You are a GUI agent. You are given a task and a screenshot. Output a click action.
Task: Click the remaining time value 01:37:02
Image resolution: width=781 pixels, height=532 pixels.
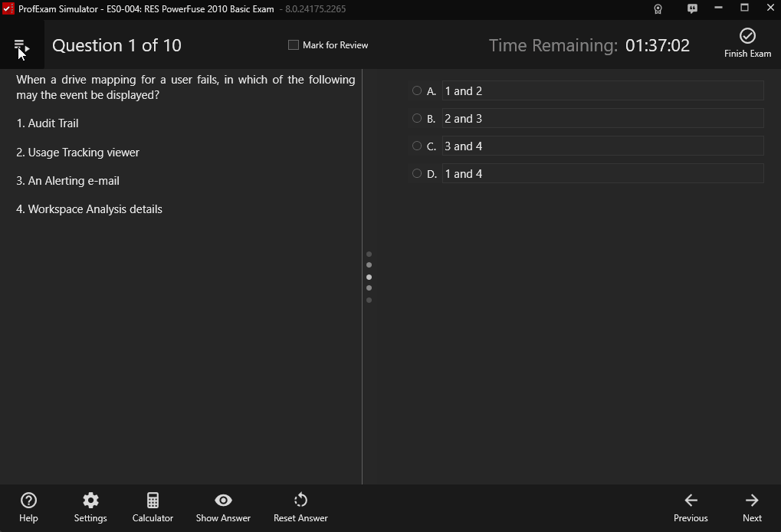tap(658, 45)
